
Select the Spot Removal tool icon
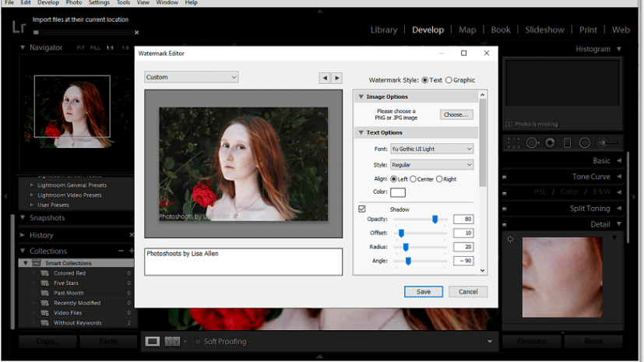point(533,143)
